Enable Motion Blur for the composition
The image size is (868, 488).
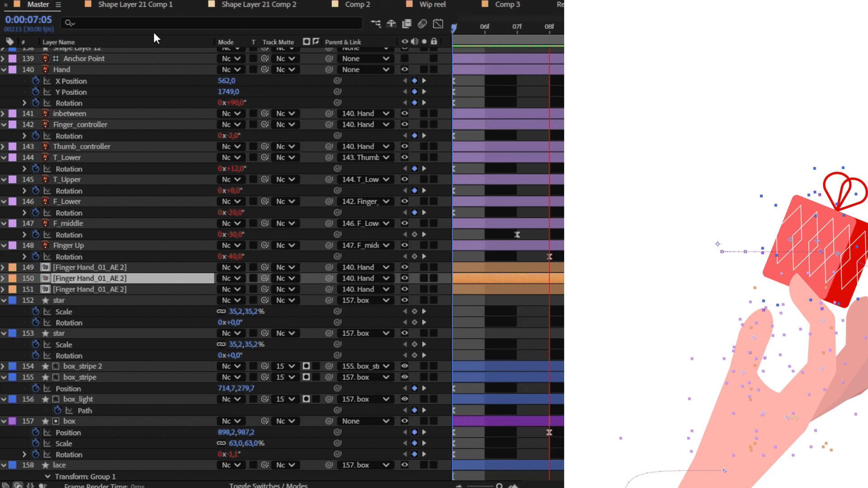tap(422, 23)
